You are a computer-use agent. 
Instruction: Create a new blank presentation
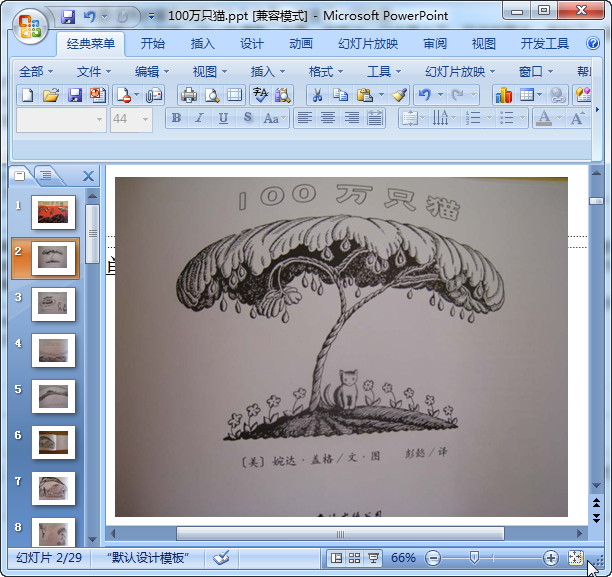27,95
